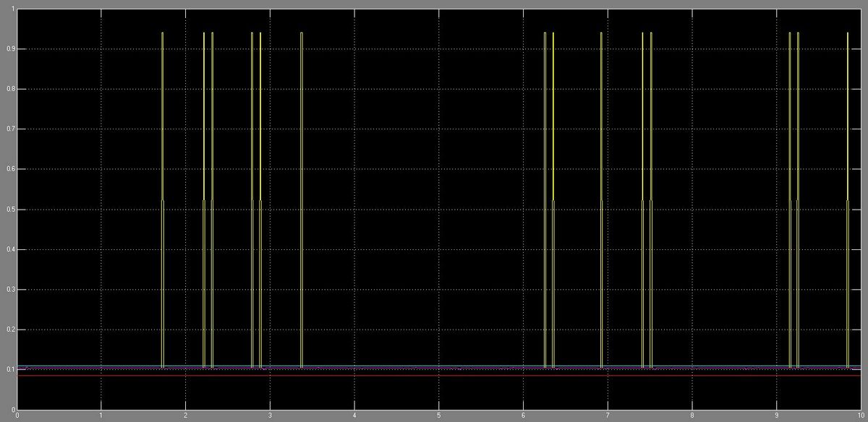Click the y-axis tick label 0.7
This screenshot has height=422, width=868.
(7, 129)
